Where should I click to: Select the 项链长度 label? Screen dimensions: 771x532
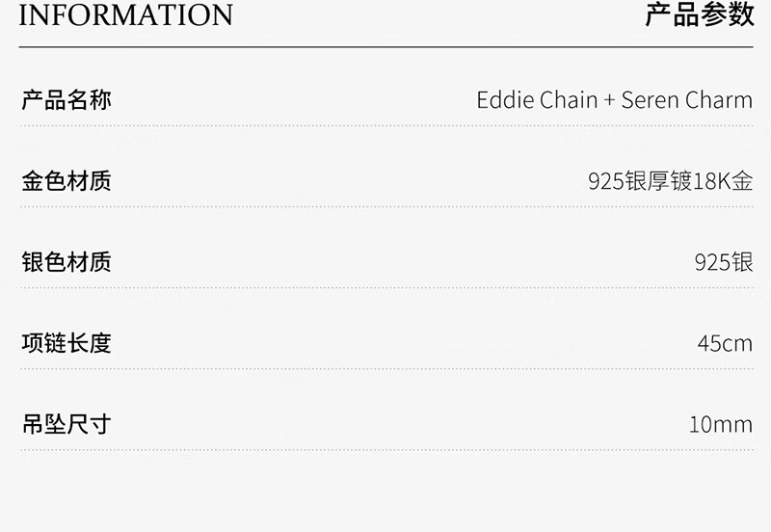[66, 343]
